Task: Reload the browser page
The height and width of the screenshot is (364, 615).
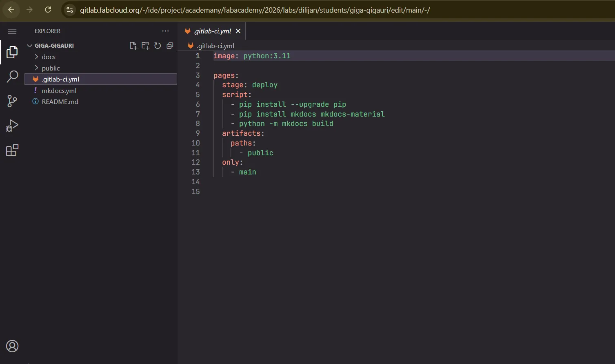Action: coord(48,10)
